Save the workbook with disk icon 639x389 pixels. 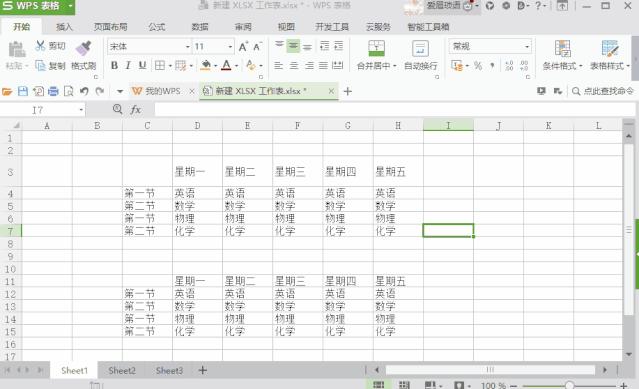[23, 91]
